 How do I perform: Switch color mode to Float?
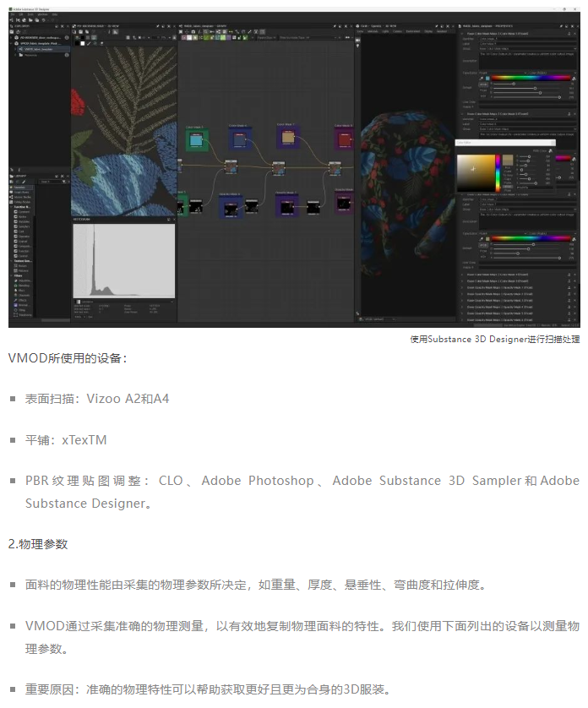pyautogui.click(x=482, y=90)
